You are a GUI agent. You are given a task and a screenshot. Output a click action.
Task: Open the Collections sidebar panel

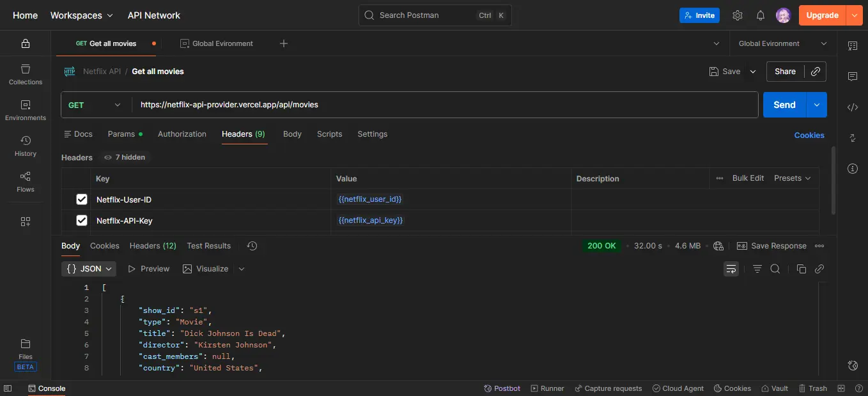tap(25, 72)
